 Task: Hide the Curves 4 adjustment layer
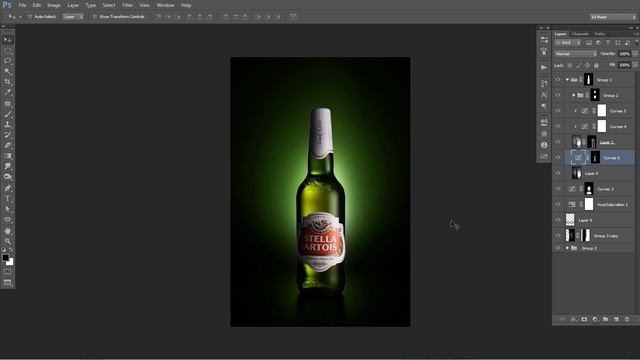(x=558, y=127)
